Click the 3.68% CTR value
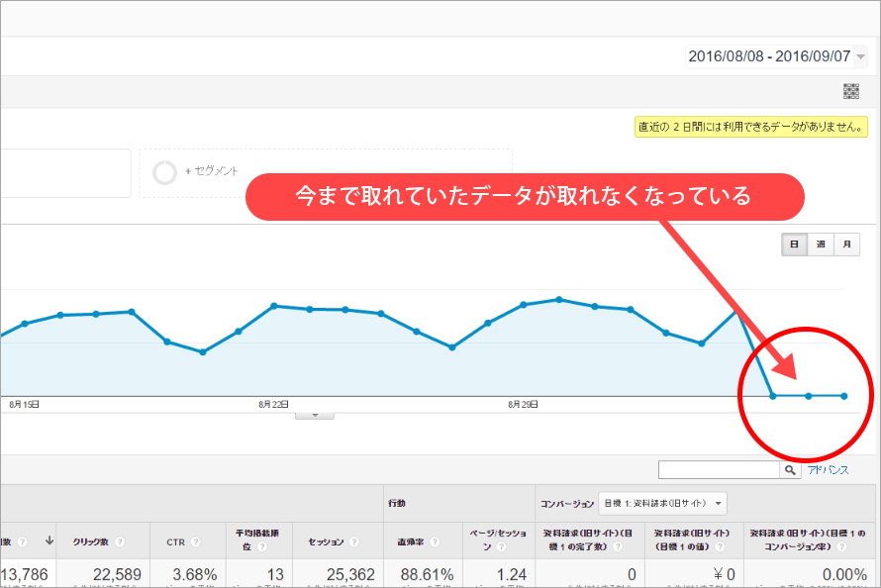 click(x=194, y=574)
